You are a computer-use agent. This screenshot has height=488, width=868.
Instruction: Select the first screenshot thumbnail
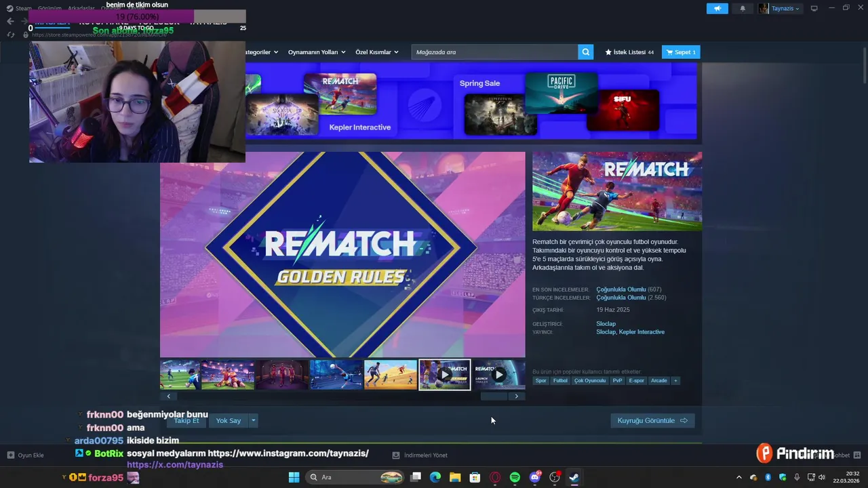[180, 375]
